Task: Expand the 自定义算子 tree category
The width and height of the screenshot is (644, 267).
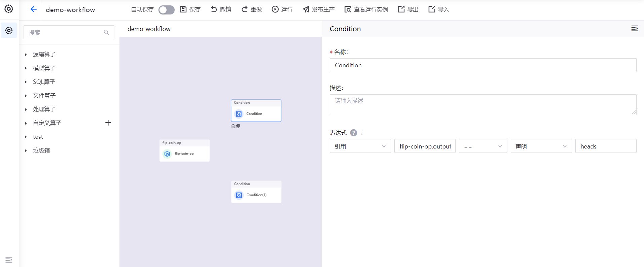Action: point(26,123)
